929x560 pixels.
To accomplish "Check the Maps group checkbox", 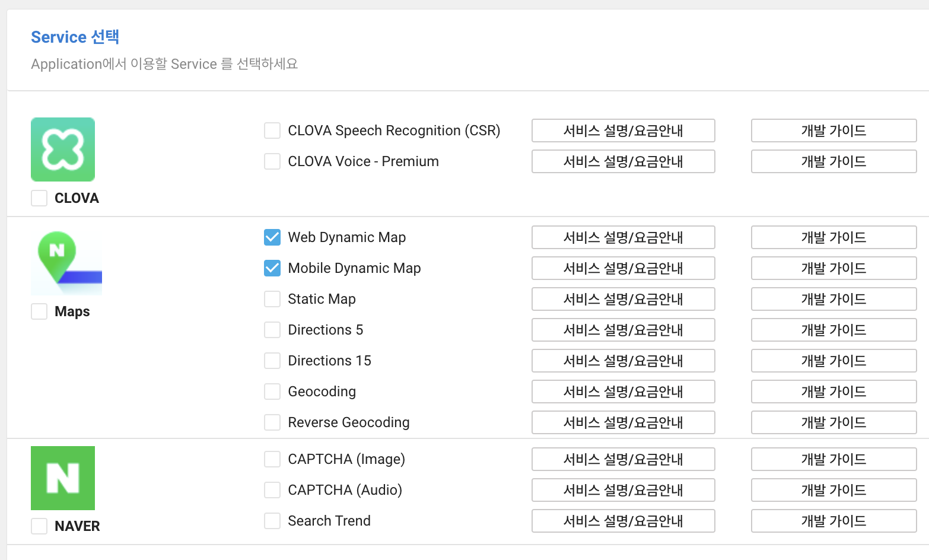I will [39, 311].
